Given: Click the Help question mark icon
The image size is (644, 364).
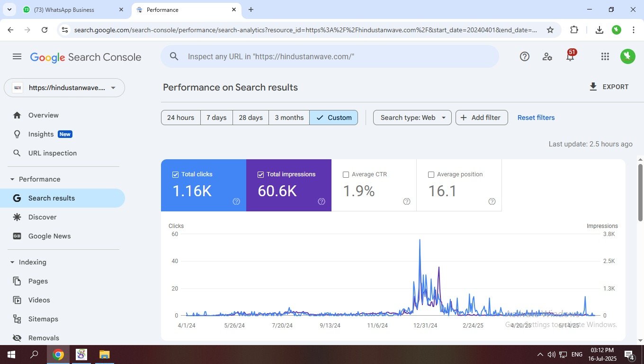Looking at the screenshot, I should 524,57.
